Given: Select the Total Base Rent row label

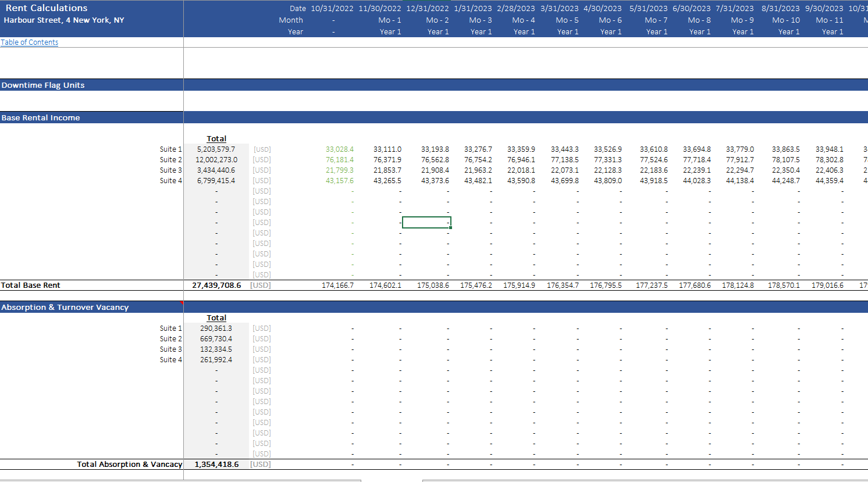Looking at the screenshot, I should pyautogui.click(x=31, y=285).
